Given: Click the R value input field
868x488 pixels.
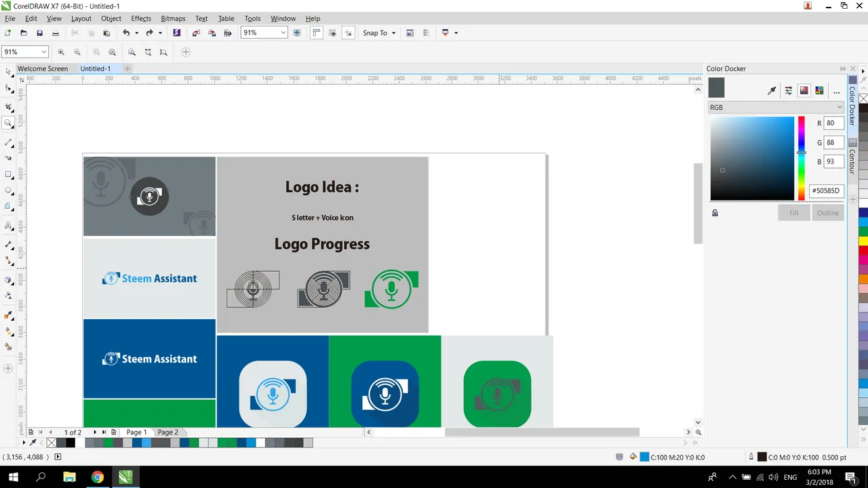Looking at the screenshot, I should (x=834, y=123).
